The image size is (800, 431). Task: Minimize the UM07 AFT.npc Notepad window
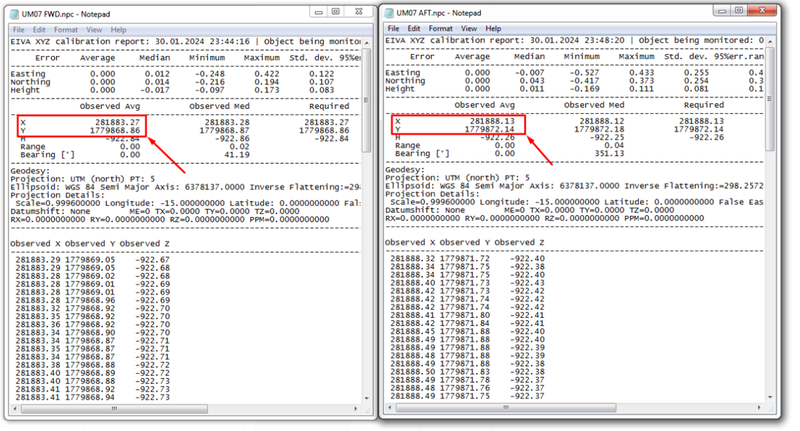721,10
